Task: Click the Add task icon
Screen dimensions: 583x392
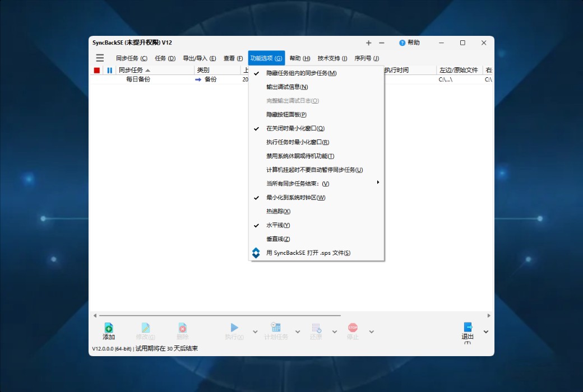Action: pos(108,329)
